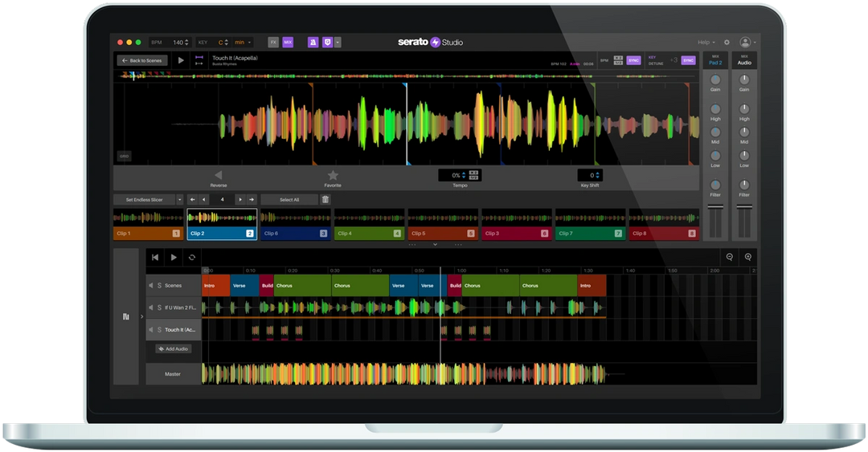868x452 pixels.
Task: Mute the Scenes track
Action: 150,286
